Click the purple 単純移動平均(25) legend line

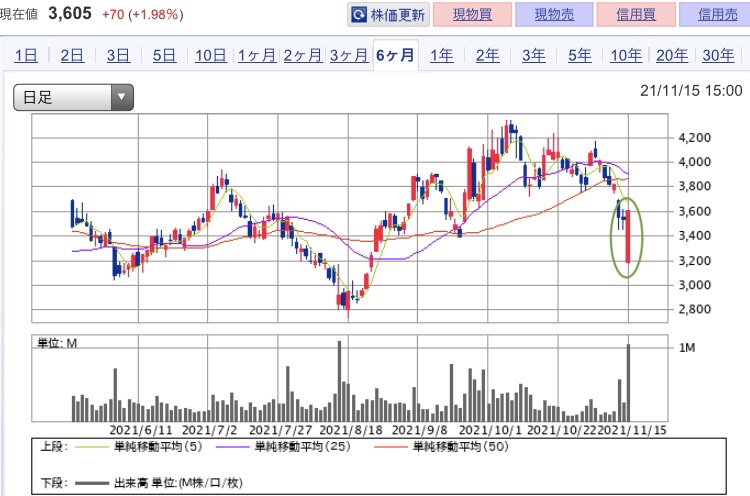pyautogui.click(x=232, y=447)
